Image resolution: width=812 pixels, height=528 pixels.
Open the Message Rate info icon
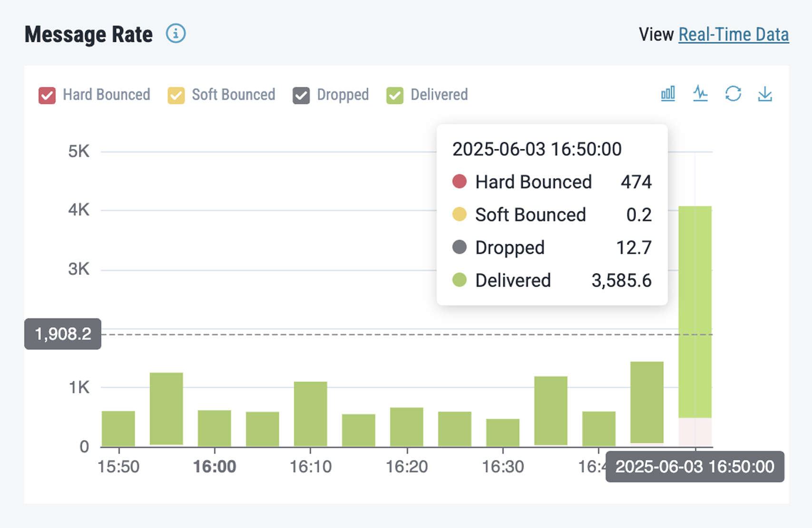tap(176, 34)
